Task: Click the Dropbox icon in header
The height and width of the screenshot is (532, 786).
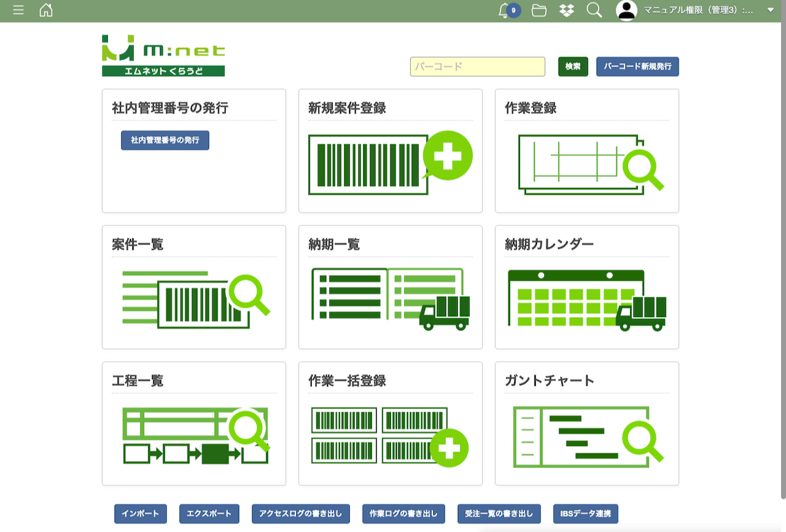Action: coord(567,10)
